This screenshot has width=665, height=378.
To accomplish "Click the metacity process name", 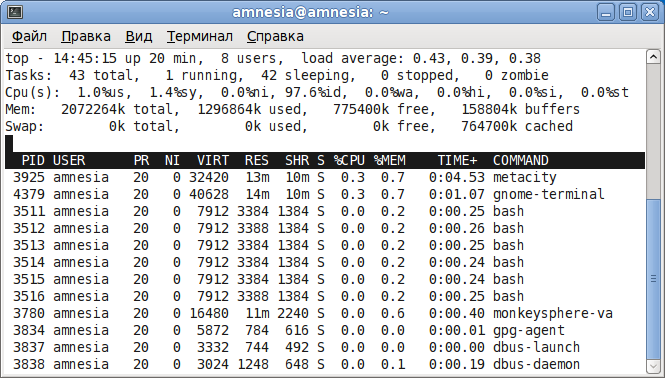I will [525, 177].
